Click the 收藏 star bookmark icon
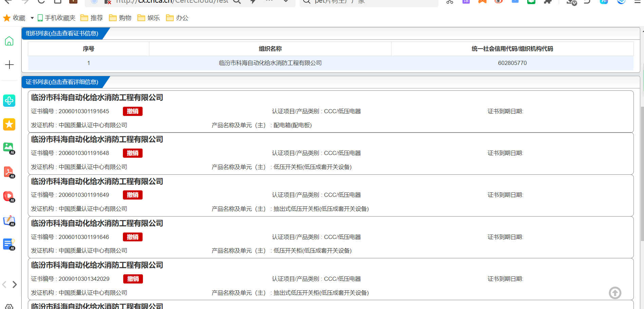This screenshot has width=644, height=309. (6, 18)
